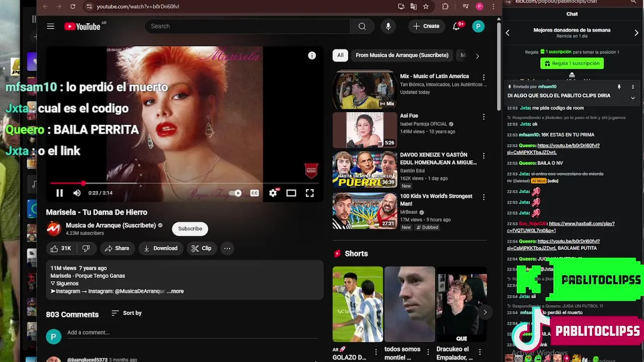Subscribe to Musica de Arranque channel
The height and width of the screenshot is (362, 644).
(x=190, y=229)
